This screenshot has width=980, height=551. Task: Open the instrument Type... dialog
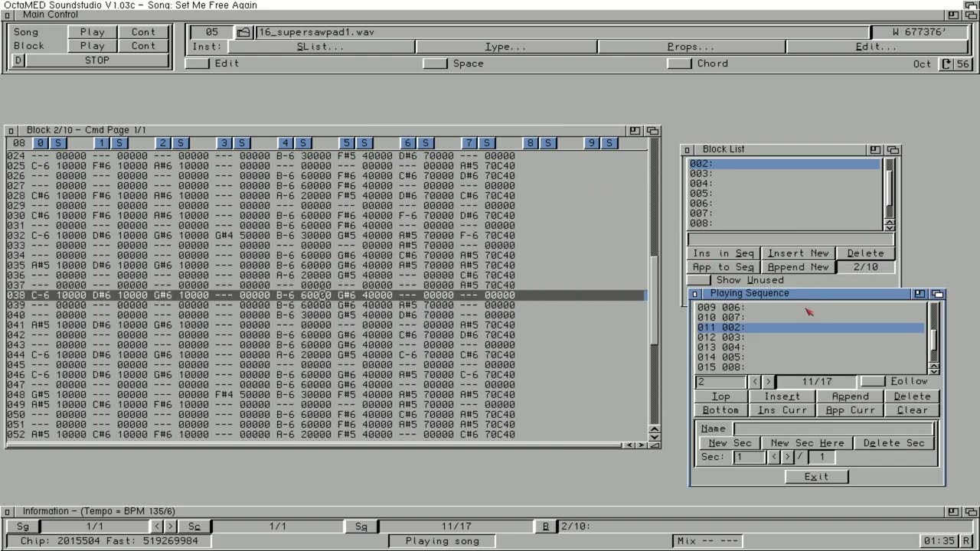(506, 47)
